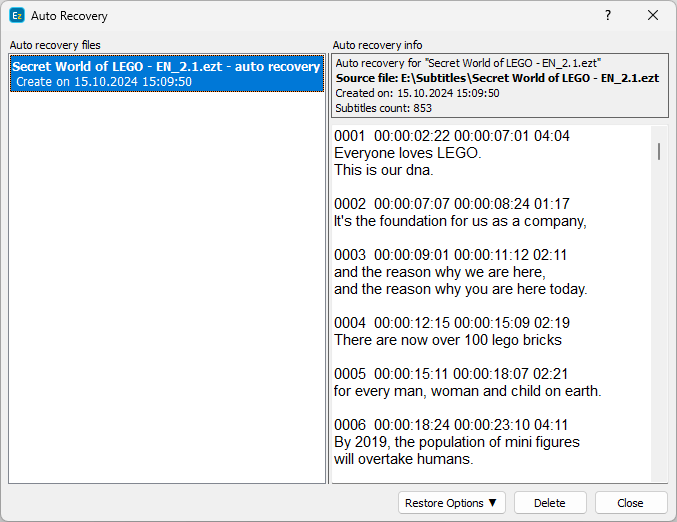The width and height of the screenshot is (677, 522).
Task: Click the subtitle 0002 timecode line
Action: click(451, 204)
